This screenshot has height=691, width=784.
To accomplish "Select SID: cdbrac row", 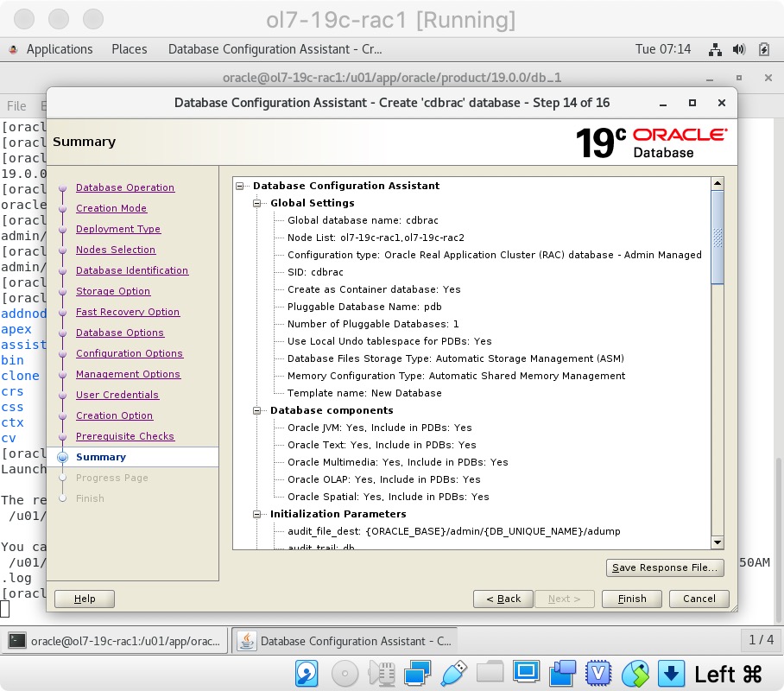I will (x=315, y=272).
